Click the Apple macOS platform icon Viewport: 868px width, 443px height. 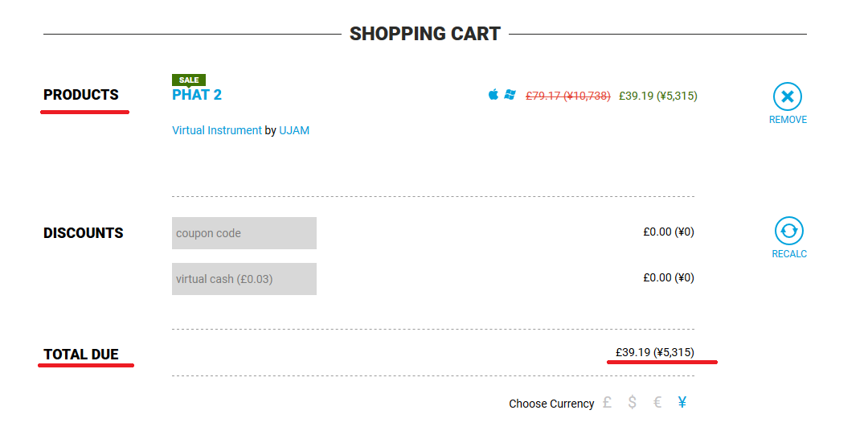click(493, 95)
